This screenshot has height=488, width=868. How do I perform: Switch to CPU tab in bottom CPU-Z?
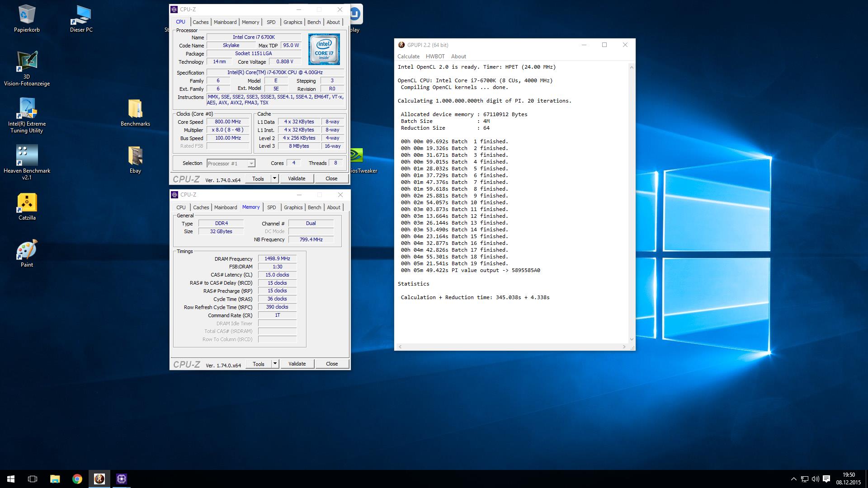click(181, 207)
